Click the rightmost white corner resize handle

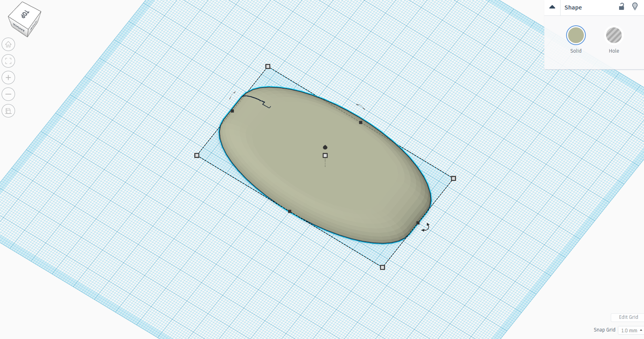point(453,178)
